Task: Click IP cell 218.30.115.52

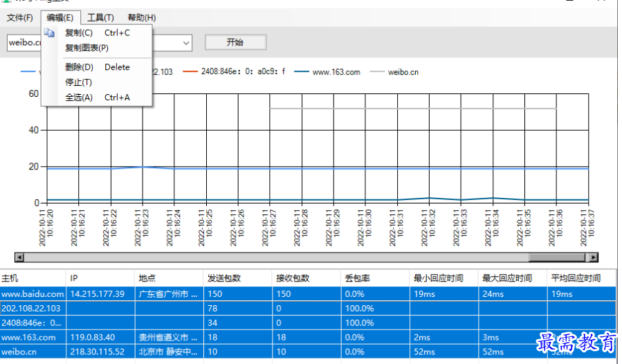Action: point(101,352)
